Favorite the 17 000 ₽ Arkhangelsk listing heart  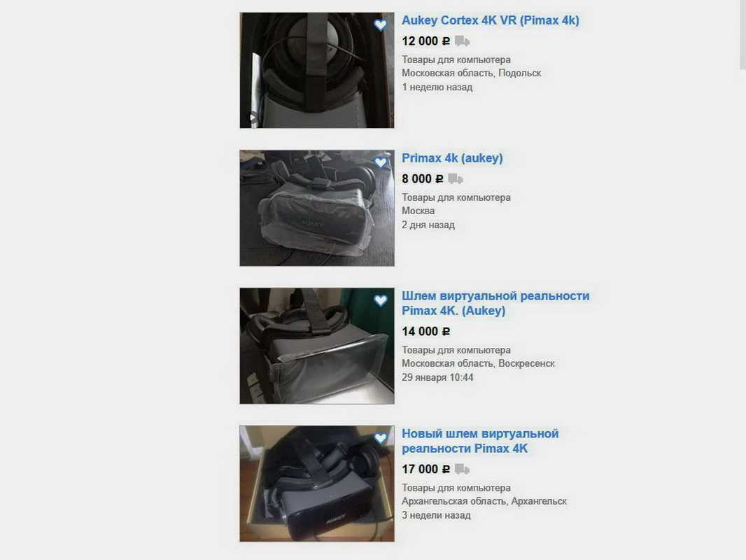[380, 437]
